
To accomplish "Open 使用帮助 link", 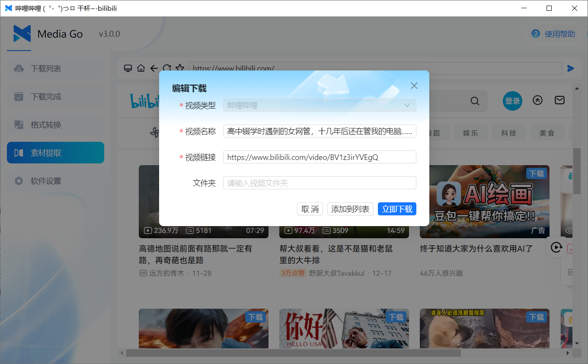I will pyautogui.click(x=560, y=34).
